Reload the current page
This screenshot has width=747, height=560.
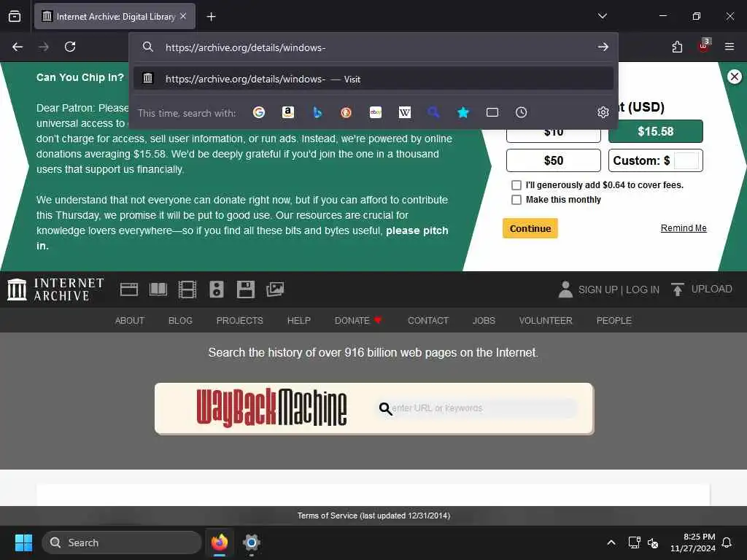(x=70, y=47)
